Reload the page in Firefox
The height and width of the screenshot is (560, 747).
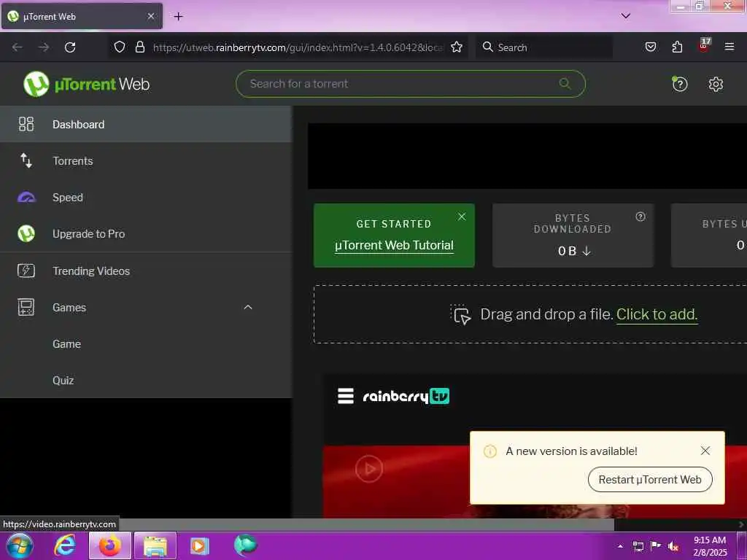pyautogui.click(x=70, y=47)
